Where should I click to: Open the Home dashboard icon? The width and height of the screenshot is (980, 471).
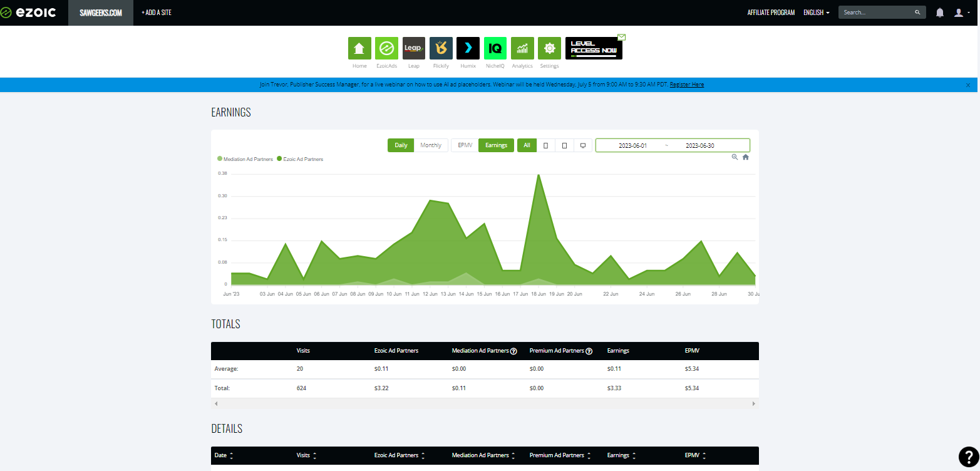point(359,48)
